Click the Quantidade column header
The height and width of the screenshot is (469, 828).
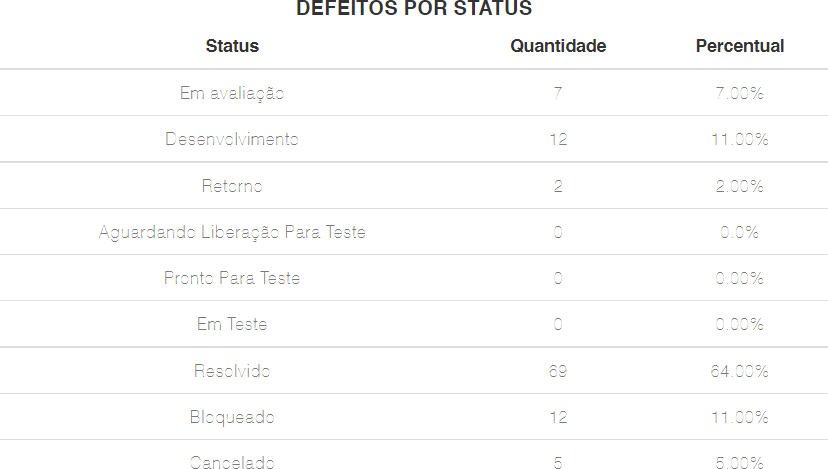click(x=558, y=46)
